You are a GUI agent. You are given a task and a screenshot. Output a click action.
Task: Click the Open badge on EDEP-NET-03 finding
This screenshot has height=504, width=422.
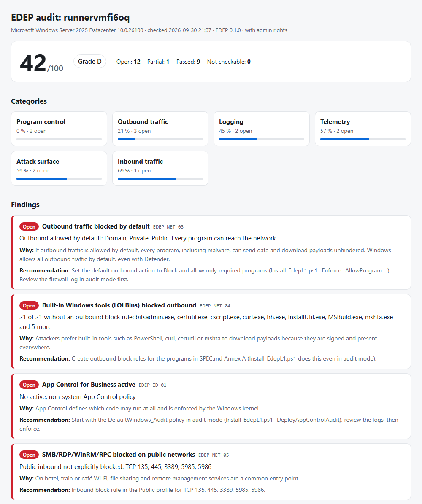(x=29, y=226)
